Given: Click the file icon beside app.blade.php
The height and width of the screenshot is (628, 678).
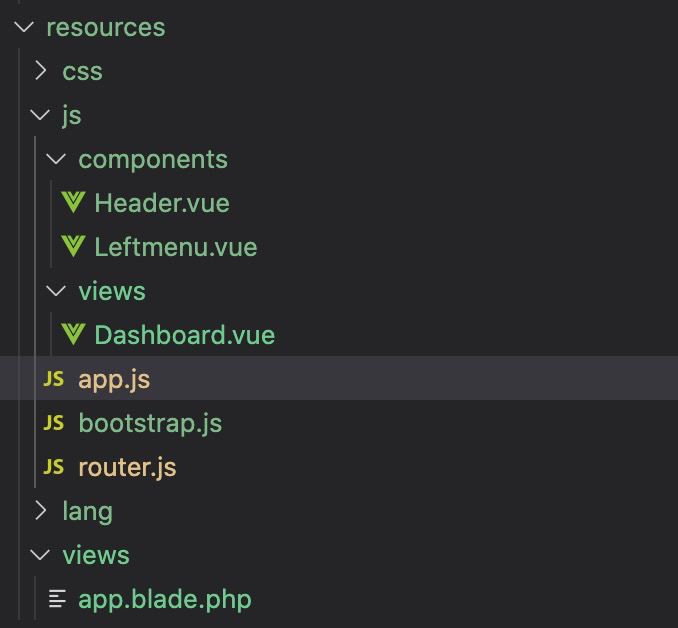Looking at the screenshot, I should tap(57, 599).
